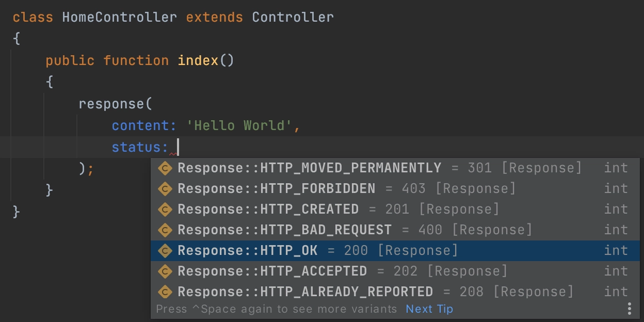Open the completion popup three-dots options
644x322 pixels.
pos(630,309)
